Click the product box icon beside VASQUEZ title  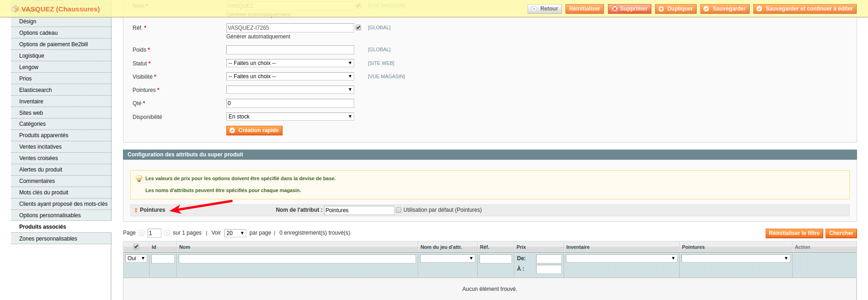pyautogui.click(x=15, y=9)
